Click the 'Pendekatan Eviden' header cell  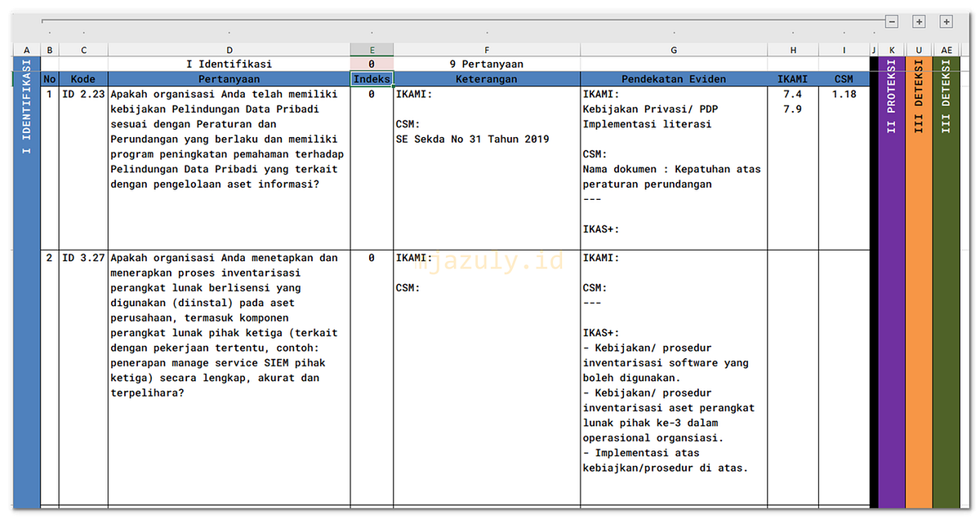click(x=674, y=79)
